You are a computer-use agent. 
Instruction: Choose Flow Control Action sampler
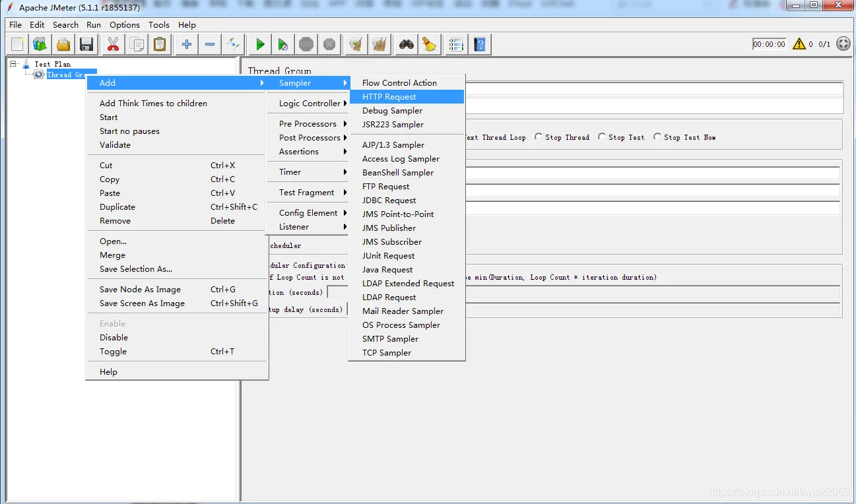tap(407, 82)
